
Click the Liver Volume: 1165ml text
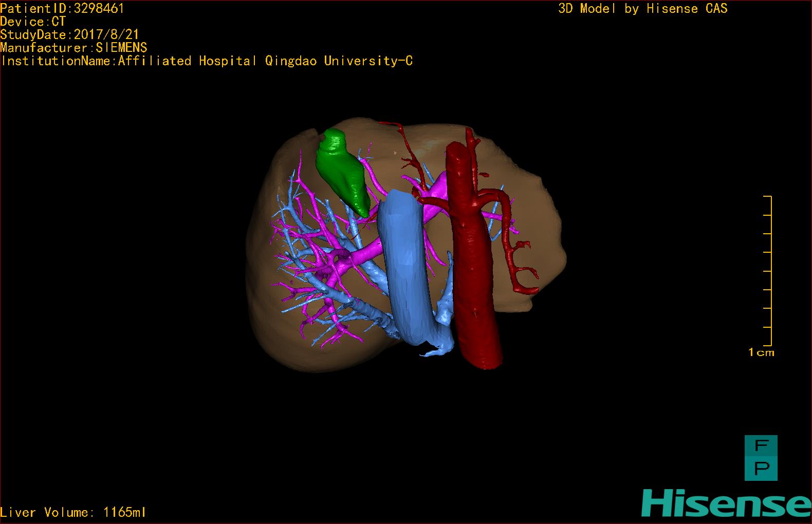click(x=73, y=512)
